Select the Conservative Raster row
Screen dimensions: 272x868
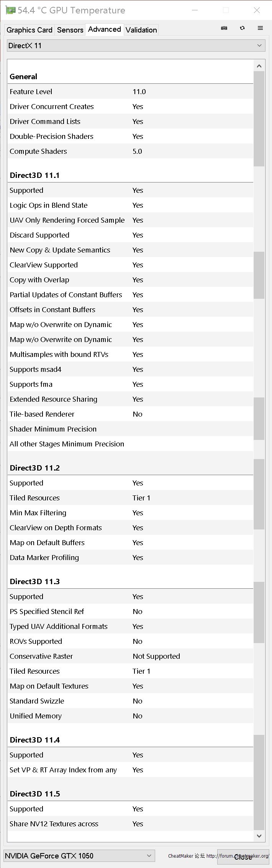pos(130,656)
